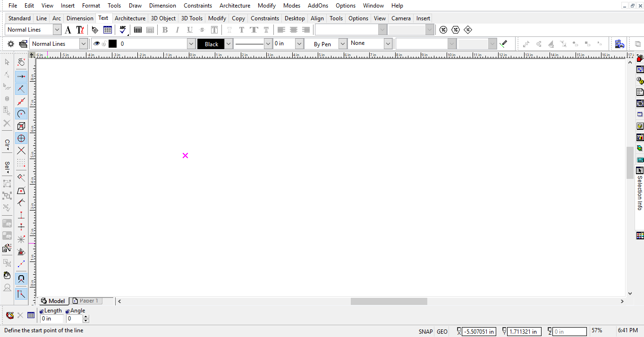Open the Draw menu
The width and height of the screenshot is (644, 337).
(x=135, y=6)
